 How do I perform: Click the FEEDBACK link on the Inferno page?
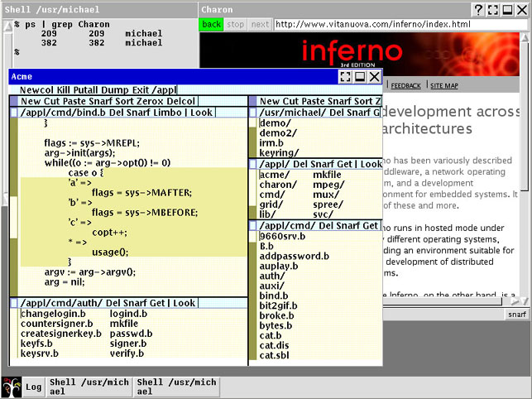405,85
